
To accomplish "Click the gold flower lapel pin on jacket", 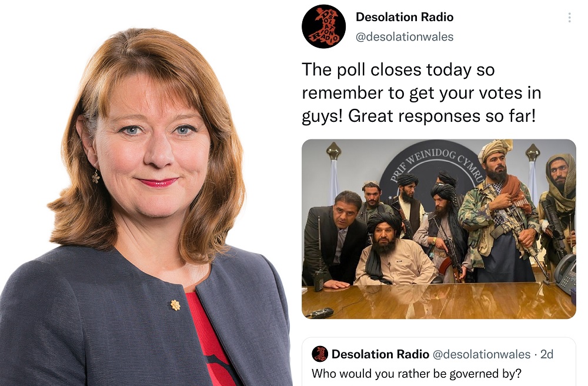I will pyautogui.click(x=175, y=305).
